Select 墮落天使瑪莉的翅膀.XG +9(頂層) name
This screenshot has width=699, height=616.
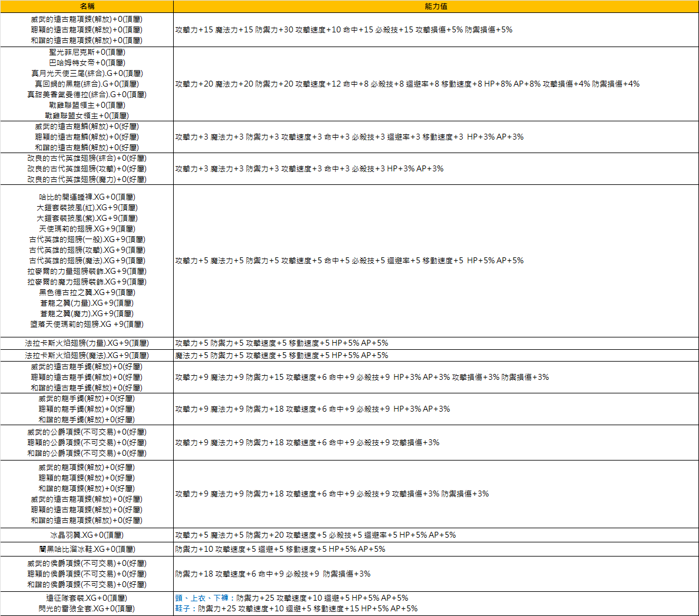(x=87, y=324)
